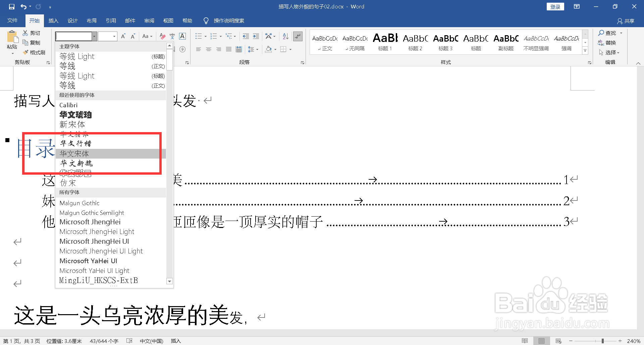644x345 pixels.
Task: Click the 操作说明搜索 lightbulb search
Action: pyautogui.click(x=224, y=21)
